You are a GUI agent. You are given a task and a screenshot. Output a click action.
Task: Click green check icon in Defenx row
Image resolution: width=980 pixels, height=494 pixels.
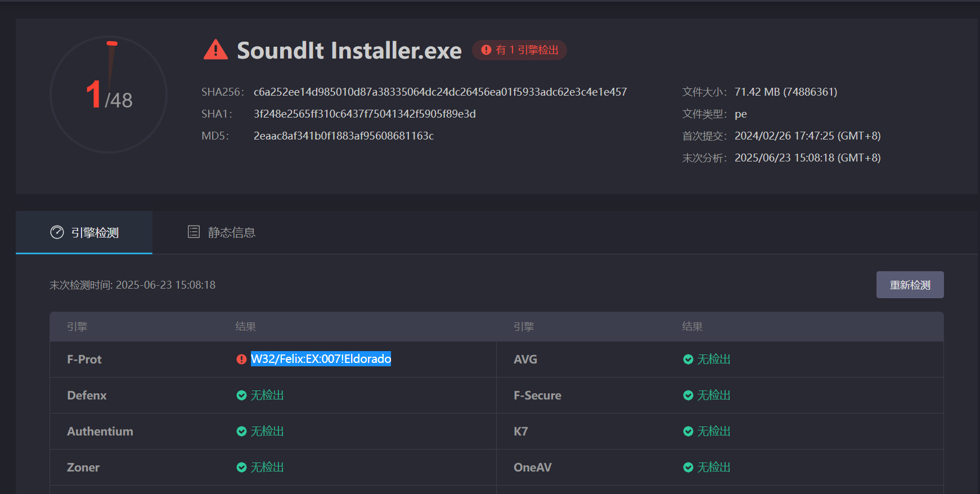[241, 395]
